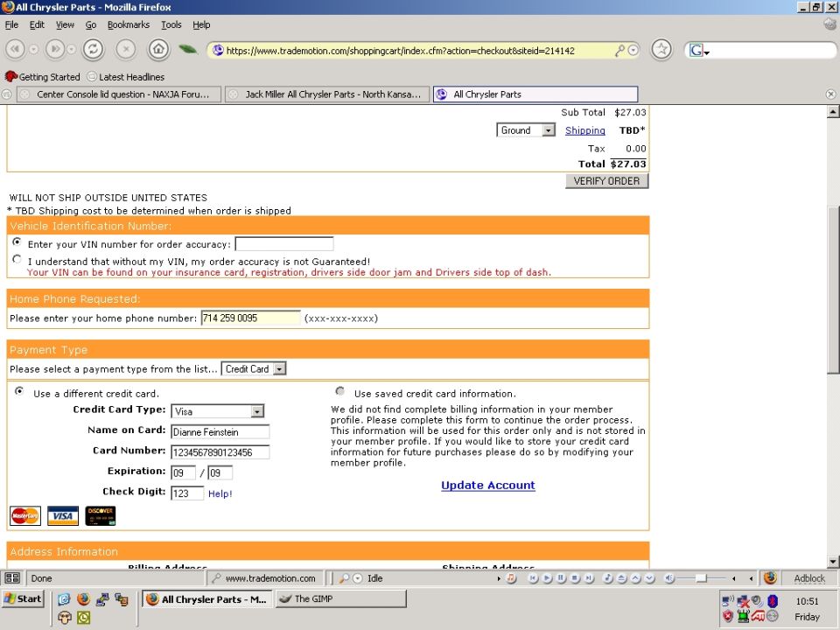Click the eject button in status bar player
This screenshot has height=630, width=840.
[621, 578]
